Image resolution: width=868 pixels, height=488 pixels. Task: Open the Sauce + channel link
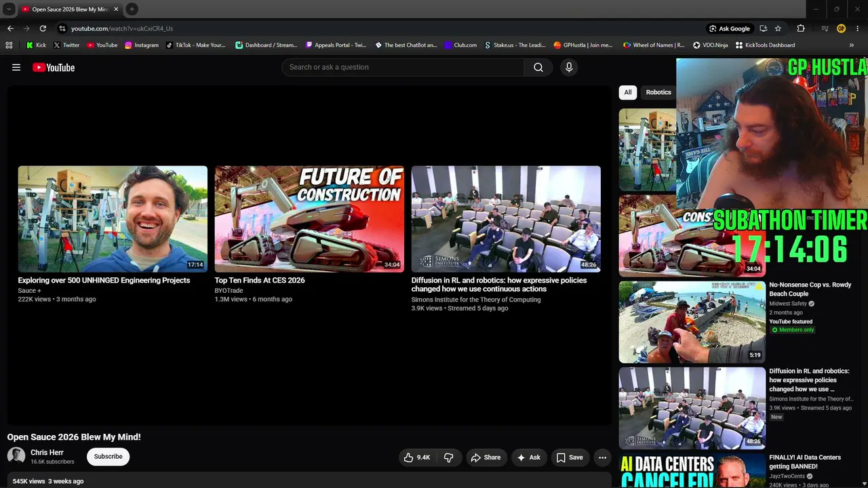(29, 291)
